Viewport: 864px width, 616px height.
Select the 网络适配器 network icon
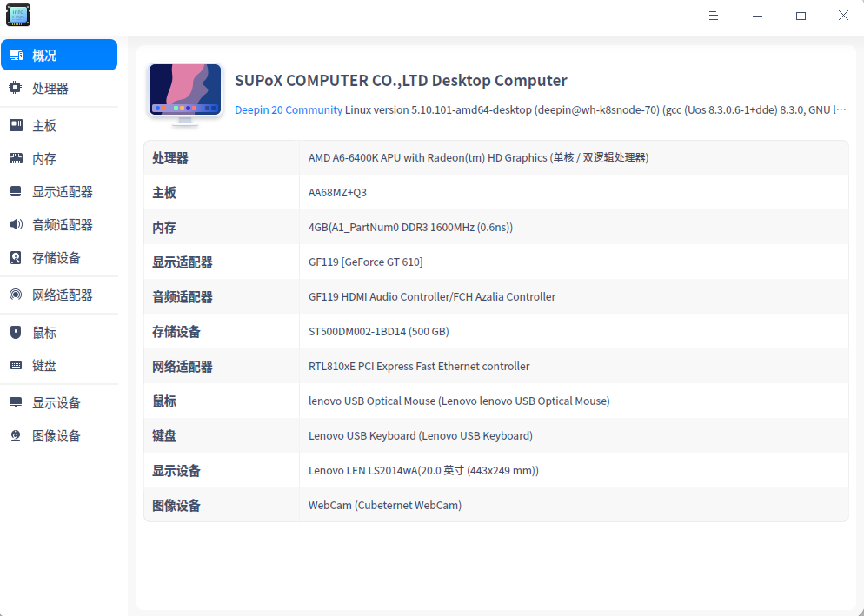(16, 295)
